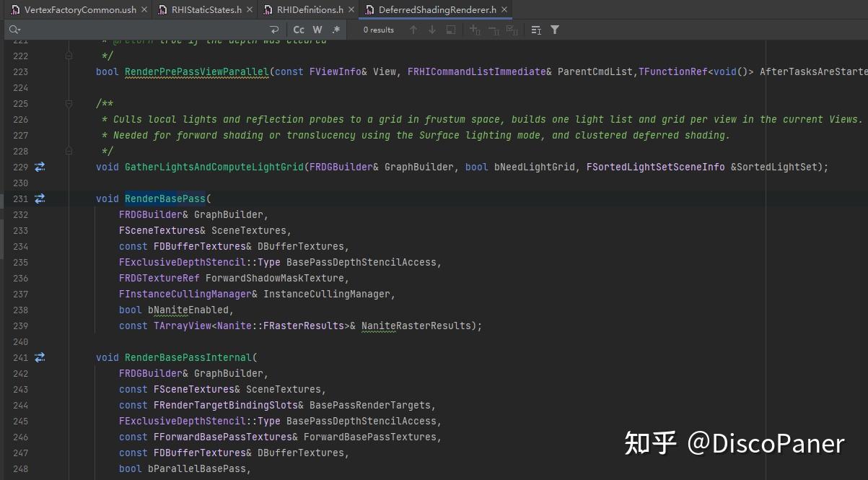Open the search filter funnel icon
Viewport: 868px width, 480px height.
coord(554,30)
